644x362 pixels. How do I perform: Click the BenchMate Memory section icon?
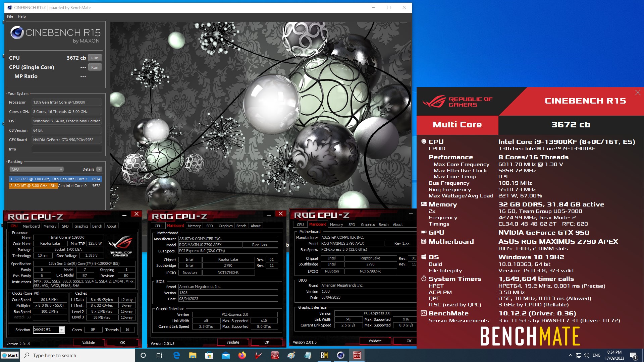tap(424, 204)
